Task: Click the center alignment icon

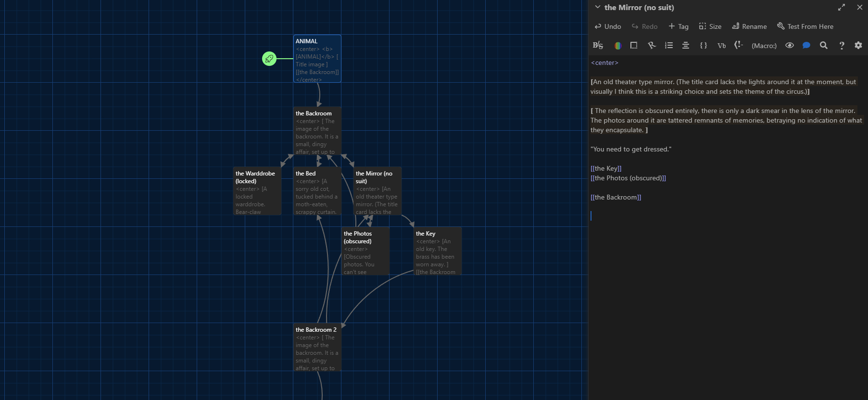Action: pos(686,45)
